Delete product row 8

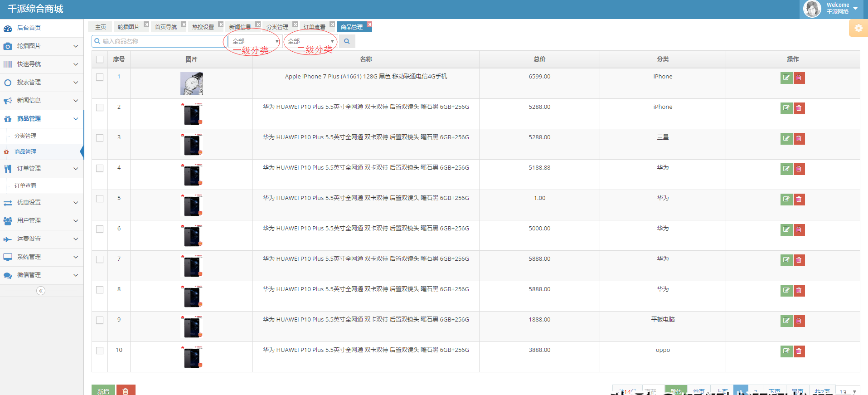tap(799, 291)
